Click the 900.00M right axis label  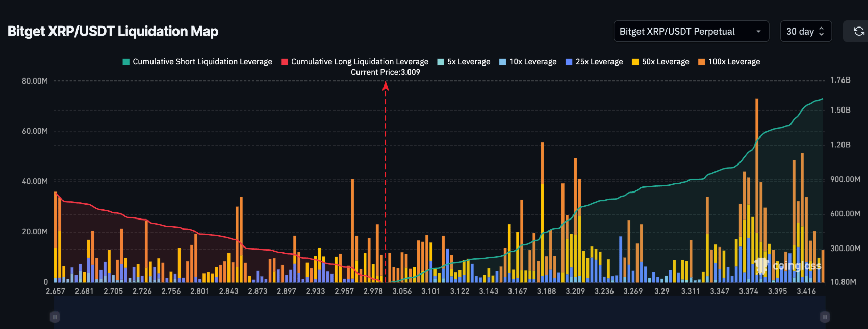click(845, 179)
